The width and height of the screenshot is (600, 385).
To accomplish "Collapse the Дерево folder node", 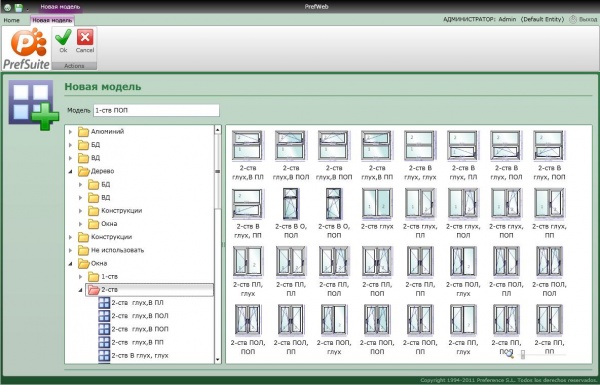I will [x=70, y=171].
